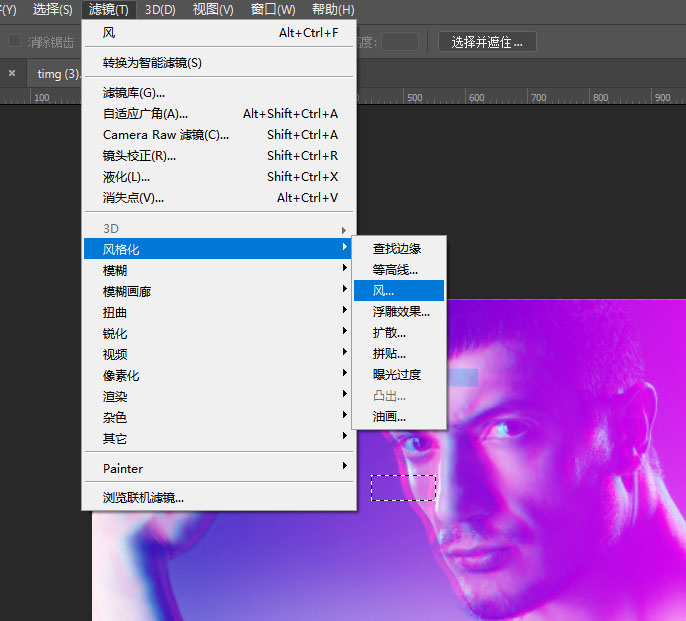Select 查找边缘 in stylize submenu
The width and height of the screenshot is (686, 621).
pos(399,249)
